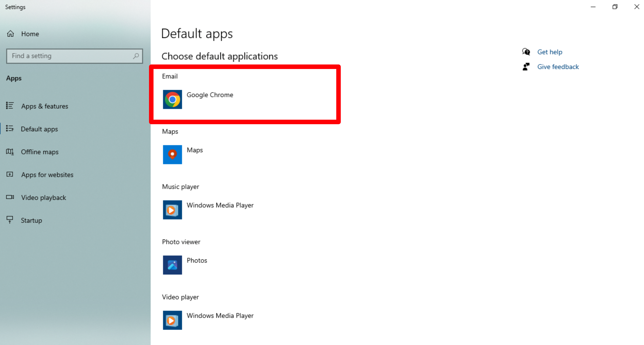
Task: Click Choose default applications heading
Action: pos(220,56)
